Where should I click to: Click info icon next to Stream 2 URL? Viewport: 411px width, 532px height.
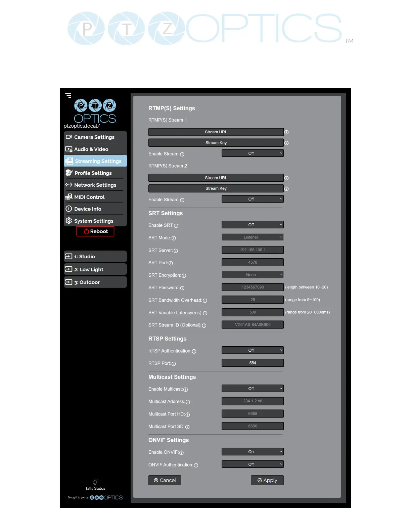pos(286,178)
